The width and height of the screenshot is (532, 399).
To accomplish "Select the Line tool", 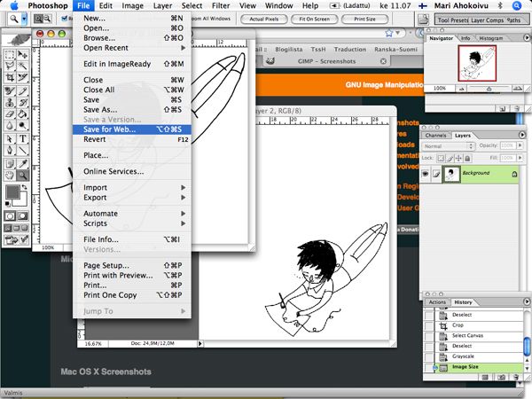I will point(23,150).
